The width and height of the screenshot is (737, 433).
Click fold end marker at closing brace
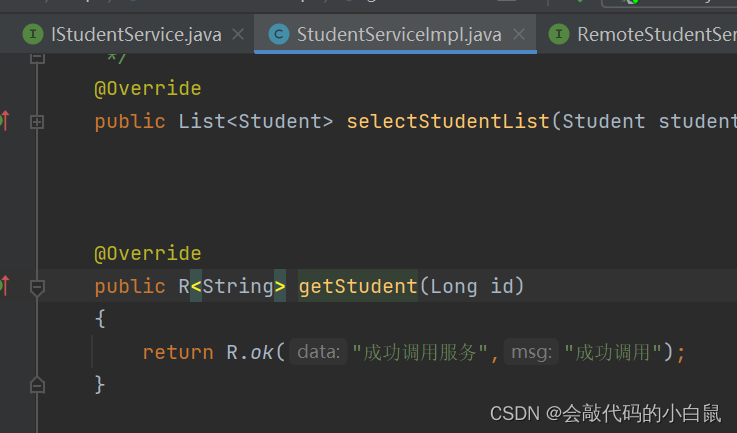pyautogui.click(x=37, y=384)
